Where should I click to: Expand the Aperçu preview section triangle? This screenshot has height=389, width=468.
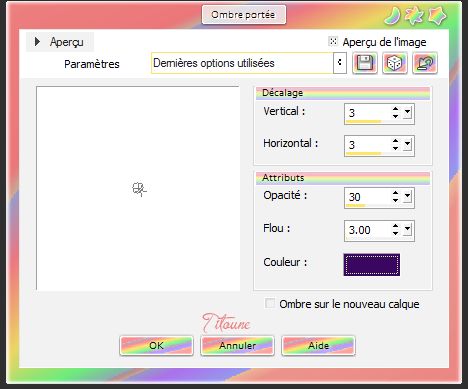point(37,42)
